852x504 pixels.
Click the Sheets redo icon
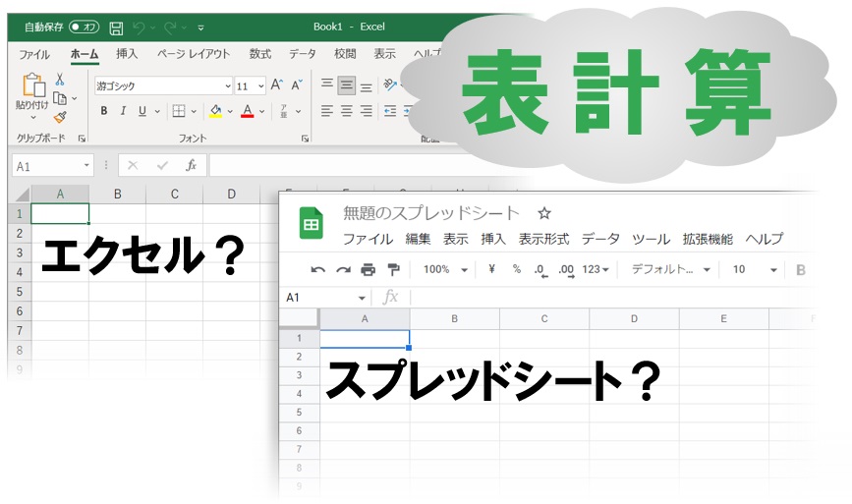343,270
